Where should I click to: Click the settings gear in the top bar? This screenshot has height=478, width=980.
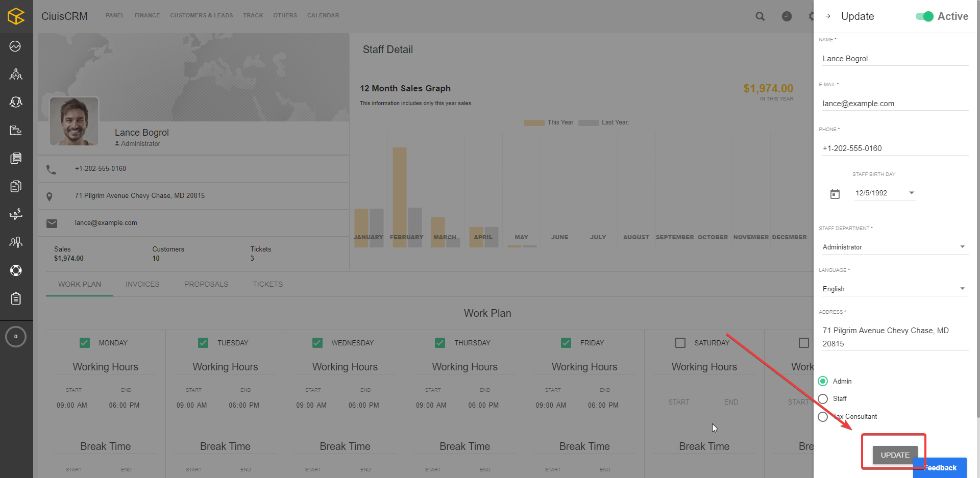812,16
